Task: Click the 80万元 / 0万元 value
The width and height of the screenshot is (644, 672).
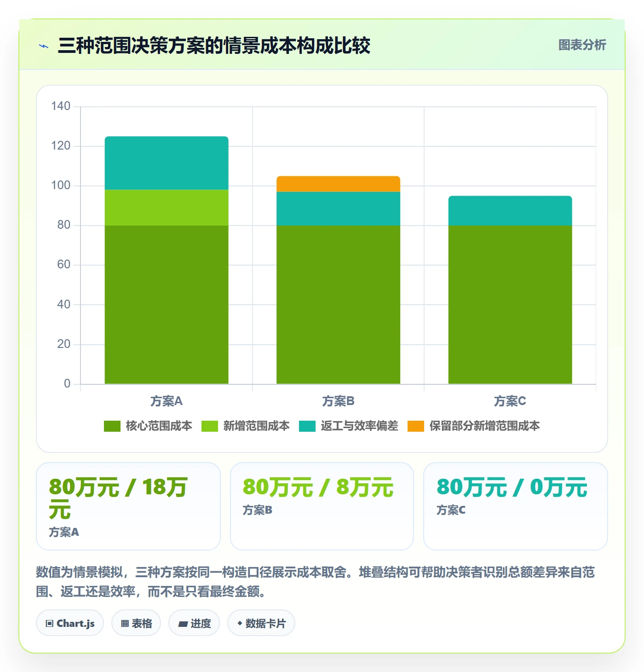Action: [512, 487]
